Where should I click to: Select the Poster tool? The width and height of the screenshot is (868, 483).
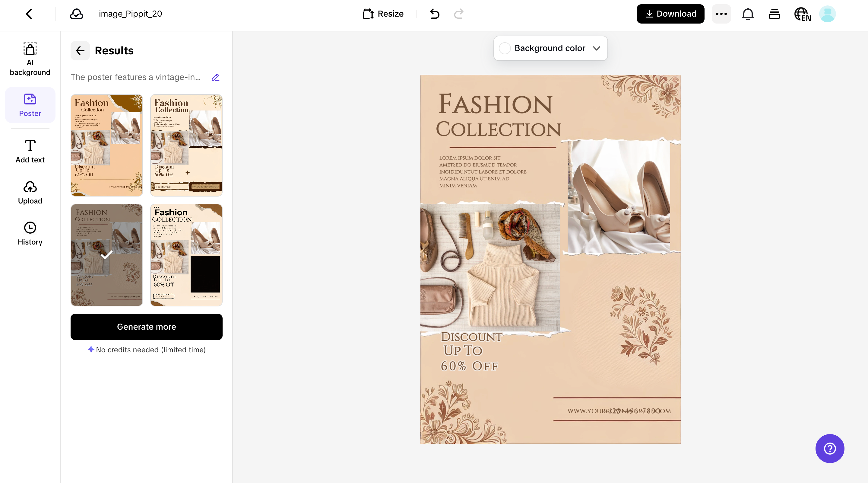(30, 105)
